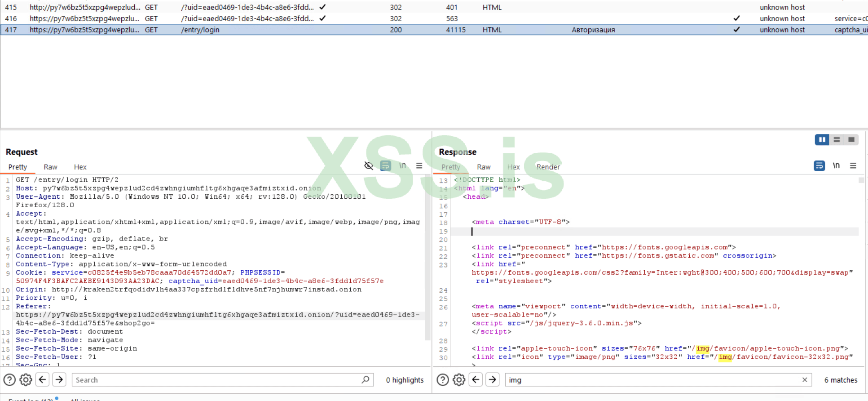Toggle word wrap icon in Response panel
The width and height of the screenshot is (868, 401).
(x=819, y=166)
